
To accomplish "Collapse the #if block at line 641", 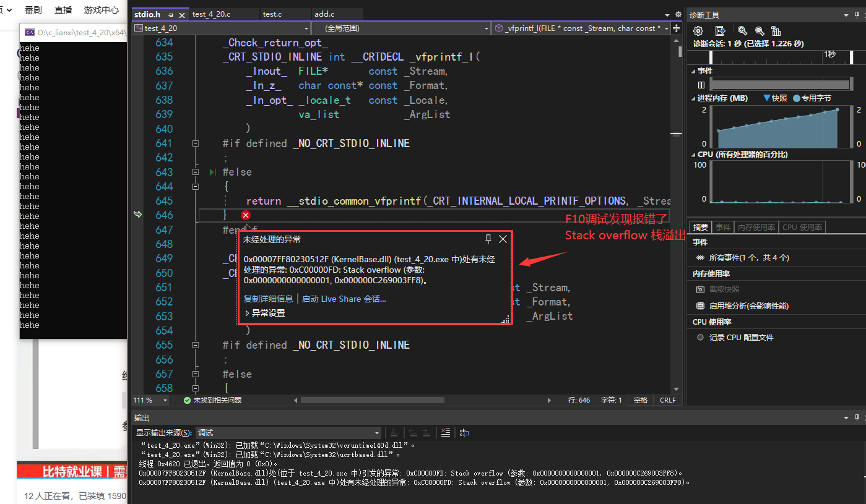I will pyautogui.click(x=196, y=143).
